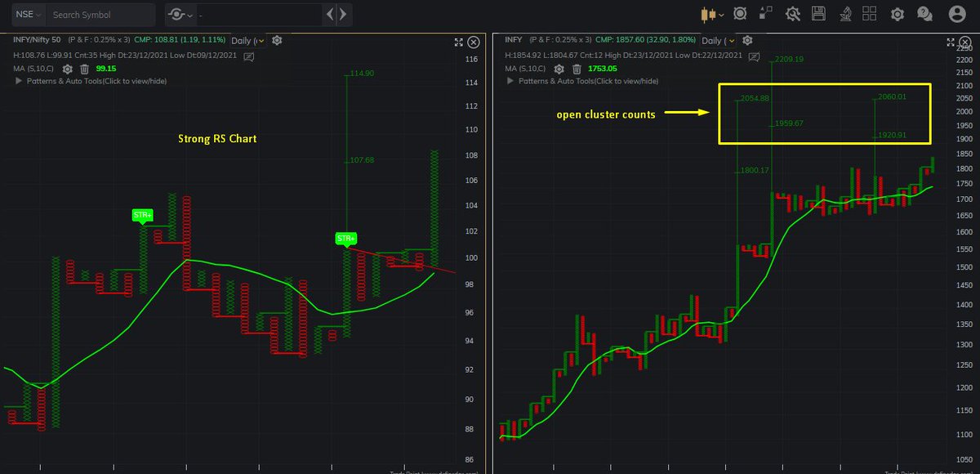Viewport: 980px width, 474px height.
Task: Close the INFY/Nifty 50 chart panel
Action: 474,42
